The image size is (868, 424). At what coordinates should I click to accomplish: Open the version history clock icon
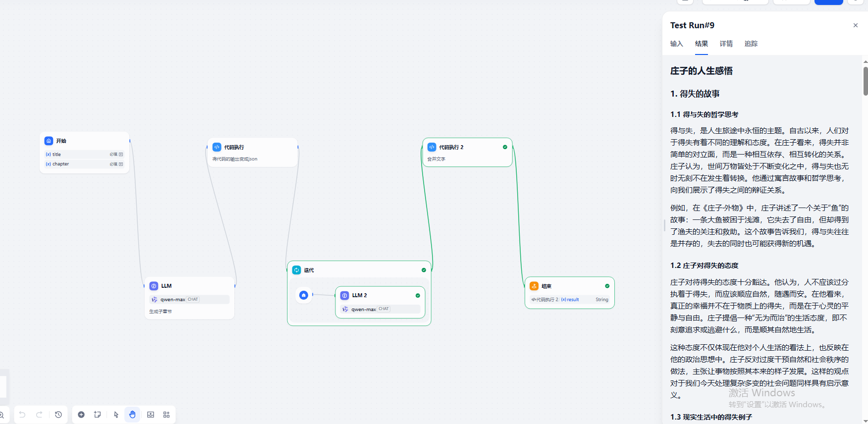point(58,415)
